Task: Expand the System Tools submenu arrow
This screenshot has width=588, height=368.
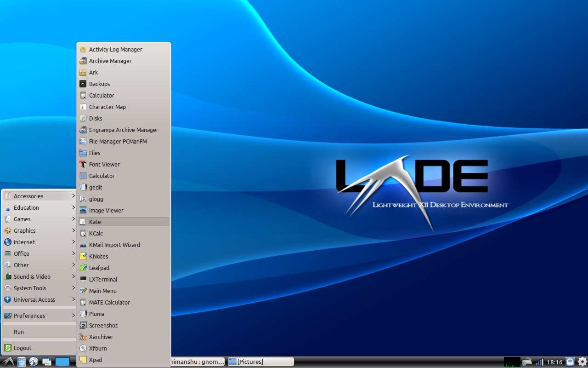Action: pyautogui.click(x=73, y=288)
